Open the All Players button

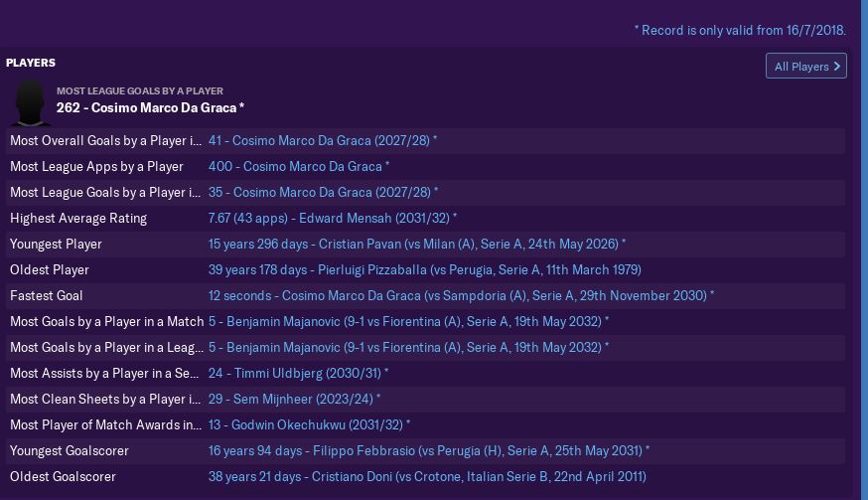coord(805,67)
